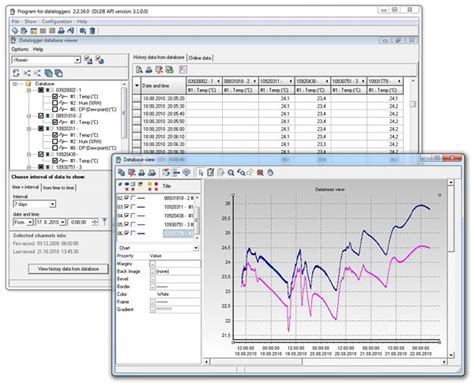The width and height of the screenshot is (474, 386).
Task: Toggle second checkbox of series row 04
Action: (133, 215)
